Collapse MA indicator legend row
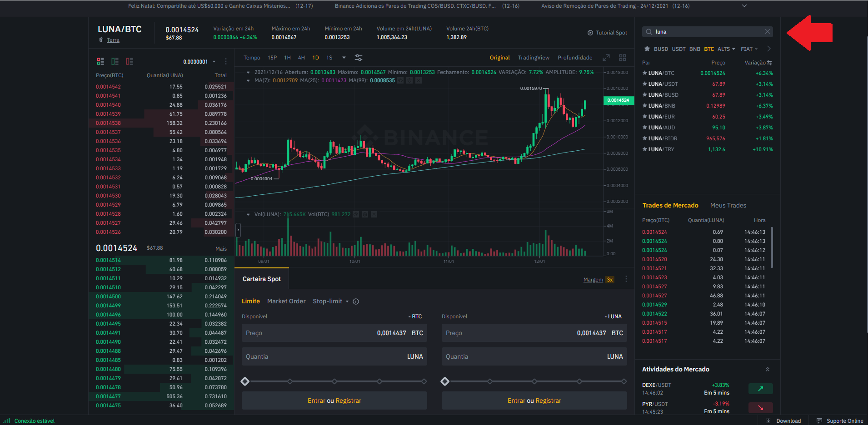The width and height of the screenshot is (868, 425). point(248,80)
